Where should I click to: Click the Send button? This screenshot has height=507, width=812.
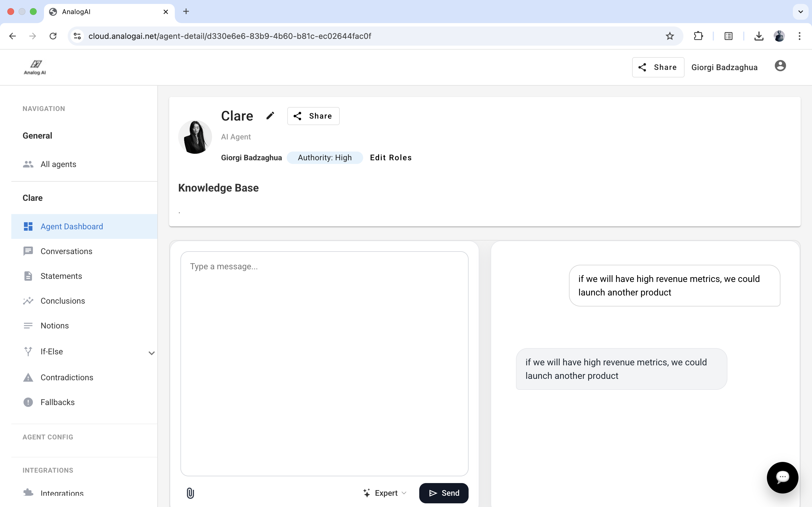point(443,493)
